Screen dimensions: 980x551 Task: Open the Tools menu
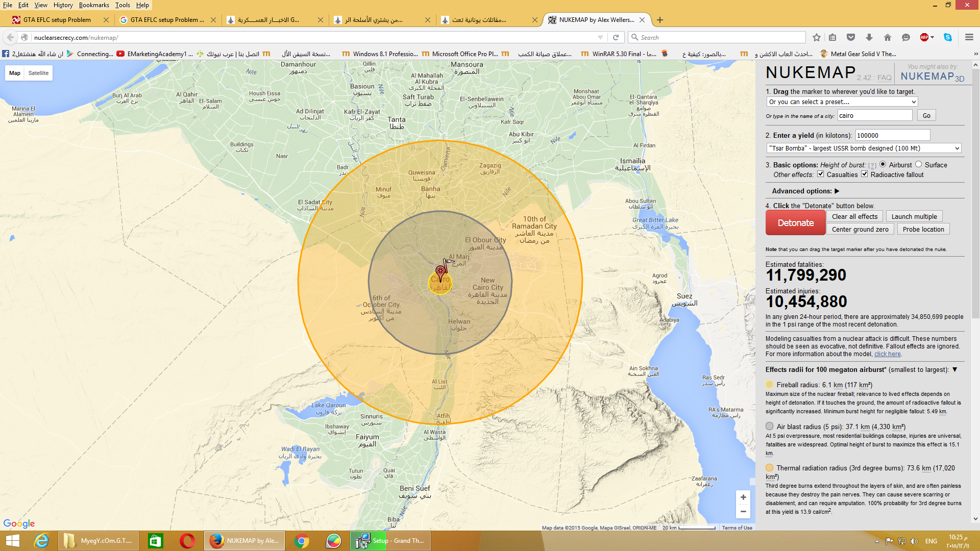pyautogui.click(x=122, y=5)
